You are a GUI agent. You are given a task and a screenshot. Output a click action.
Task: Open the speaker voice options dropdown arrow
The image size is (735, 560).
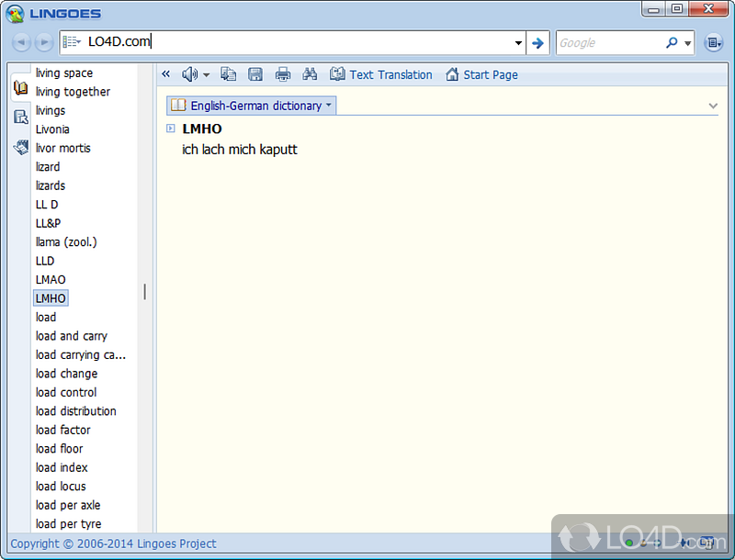(x=207, y=74)
